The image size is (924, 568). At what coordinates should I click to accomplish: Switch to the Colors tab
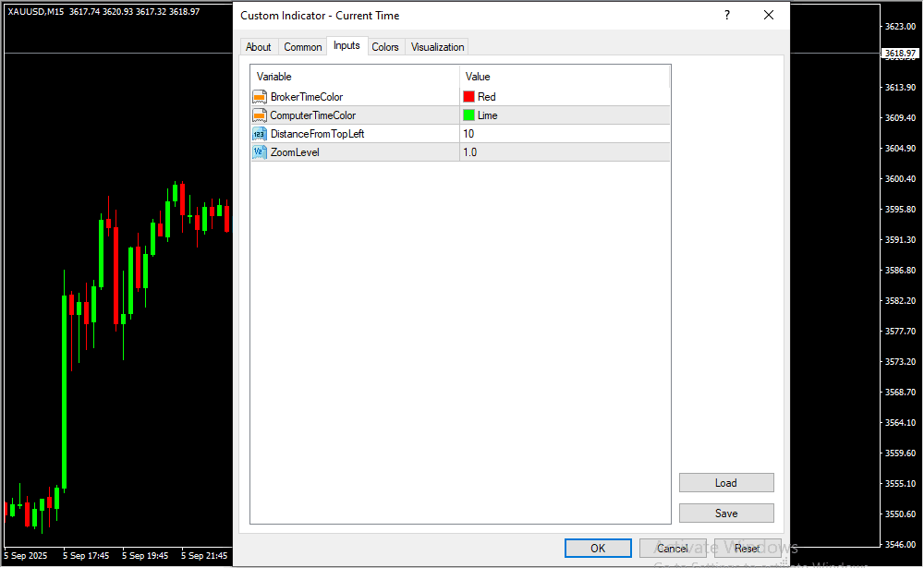(x=385, y=47)
